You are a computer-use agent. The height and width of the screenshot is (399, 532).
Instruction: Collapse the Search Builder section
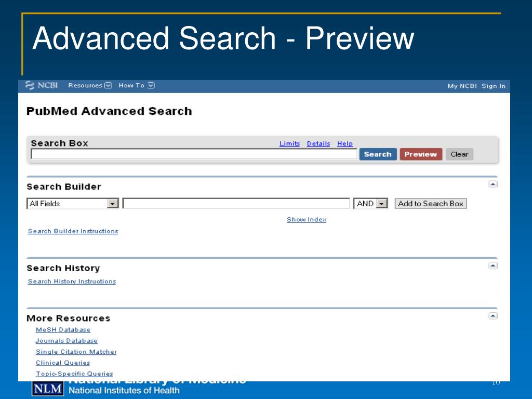[x=493, y=184]
